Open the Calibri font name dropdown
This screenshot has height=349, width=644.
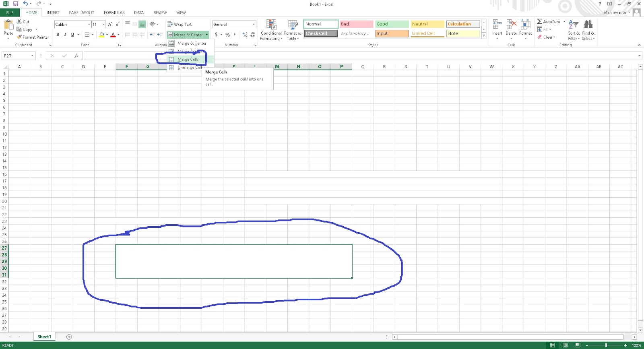(x=89, y=25)
